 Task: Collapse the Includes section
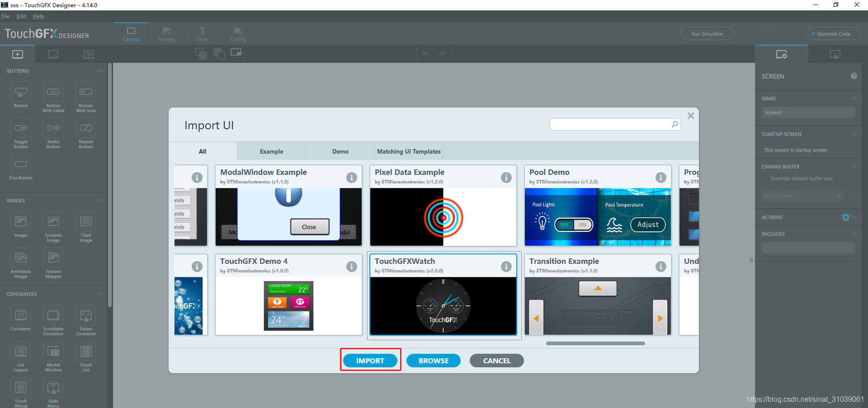854,234
